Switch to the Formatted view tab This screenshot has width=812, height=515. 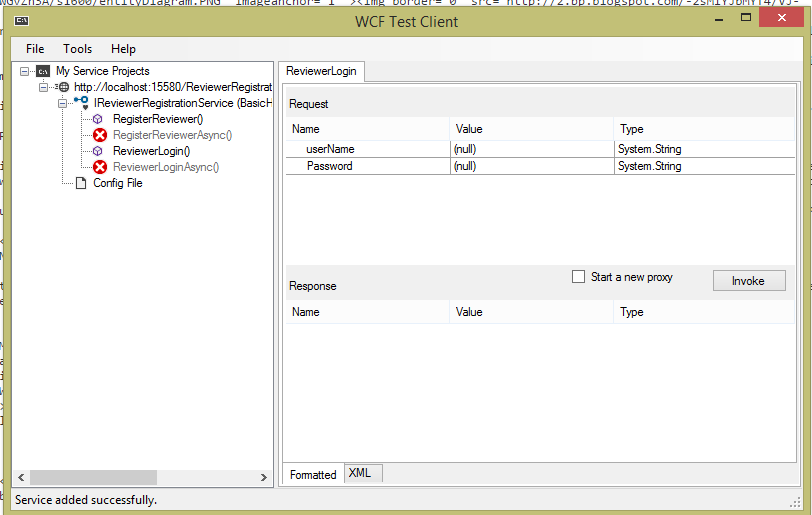pos(313,474)
